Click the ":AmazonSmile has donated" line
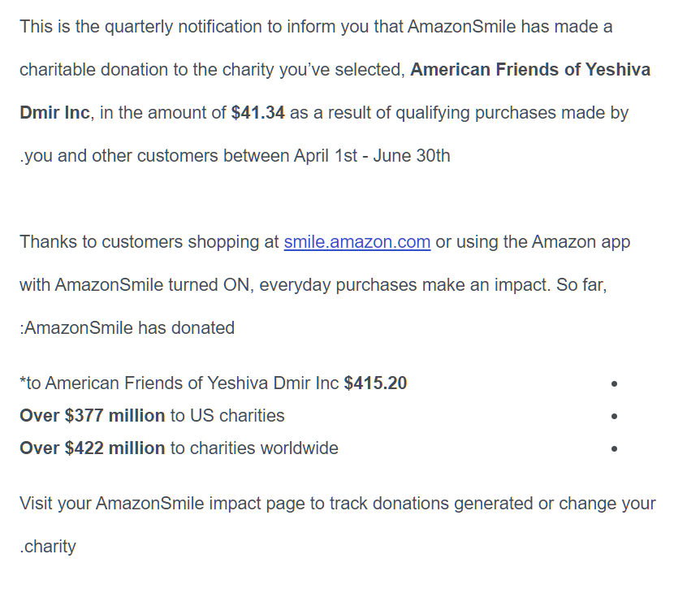The width and height of the screenshot is (700, 593). tap(127, 328)
